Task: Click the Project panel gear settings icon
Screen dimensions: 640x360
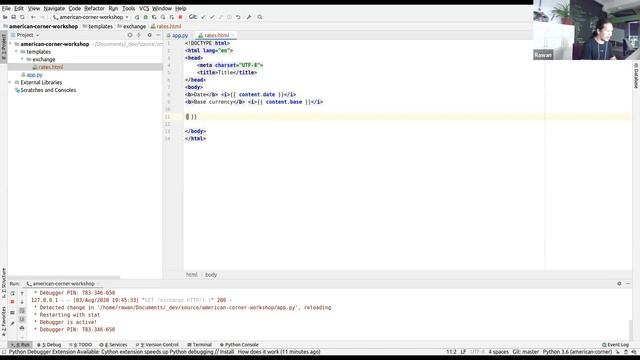Action: point(149,35)
